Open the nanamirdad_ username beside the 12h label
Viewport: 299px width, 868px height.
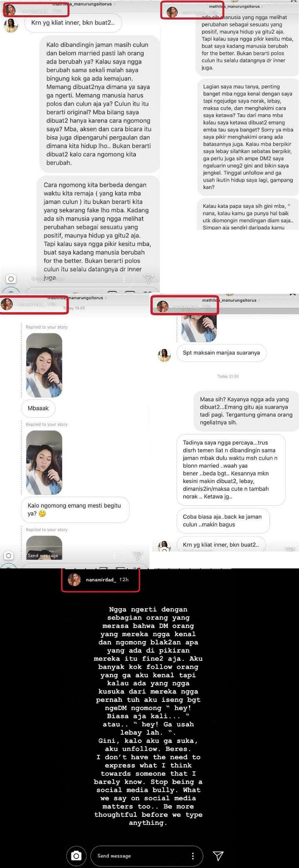(x=101, y=579)
